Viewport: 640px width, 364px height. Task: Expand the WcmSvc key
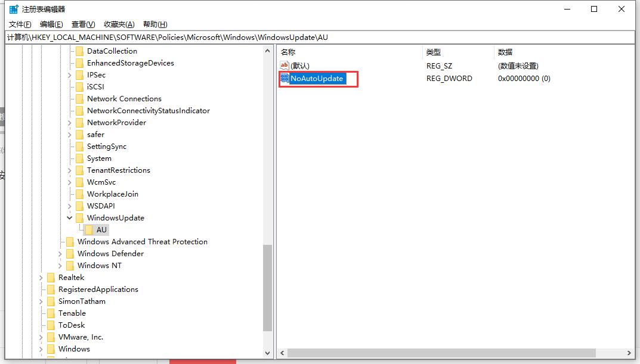69,182
